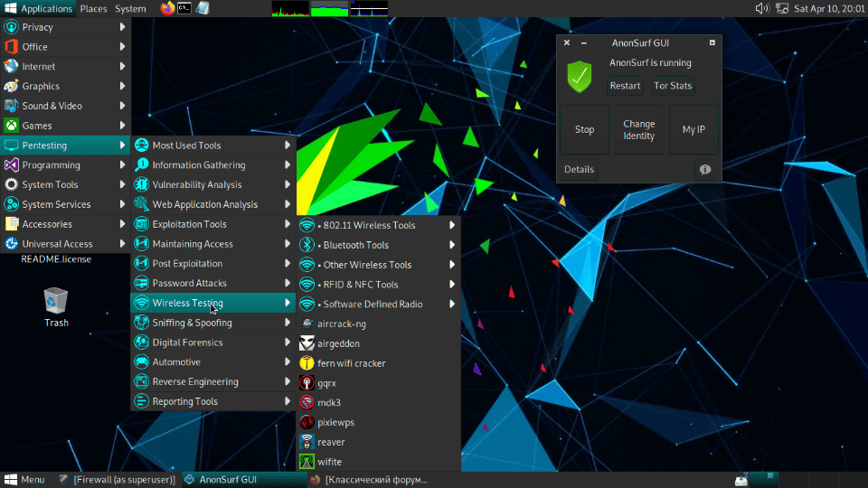This screenshot has height=488, width=868.
Task: Launch aircrack-ng from the menu
Action: point(379,324)
